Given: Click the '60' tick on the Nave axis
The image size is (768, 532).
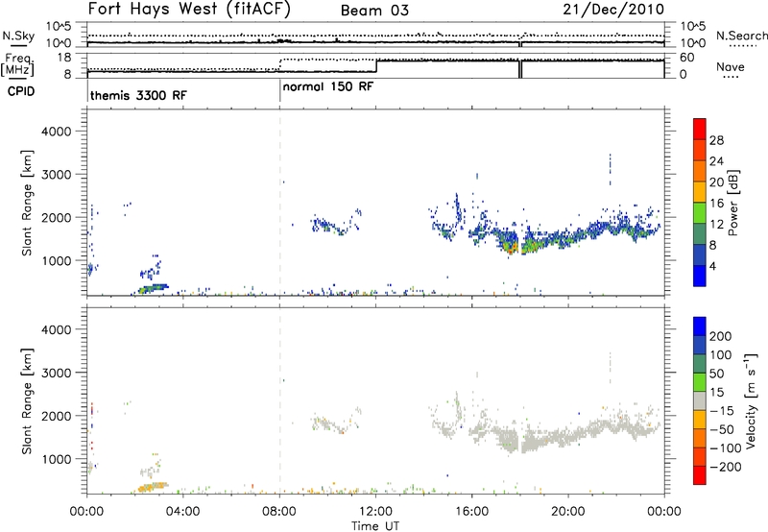Looking at the screenshot, I should click(687, 58).
